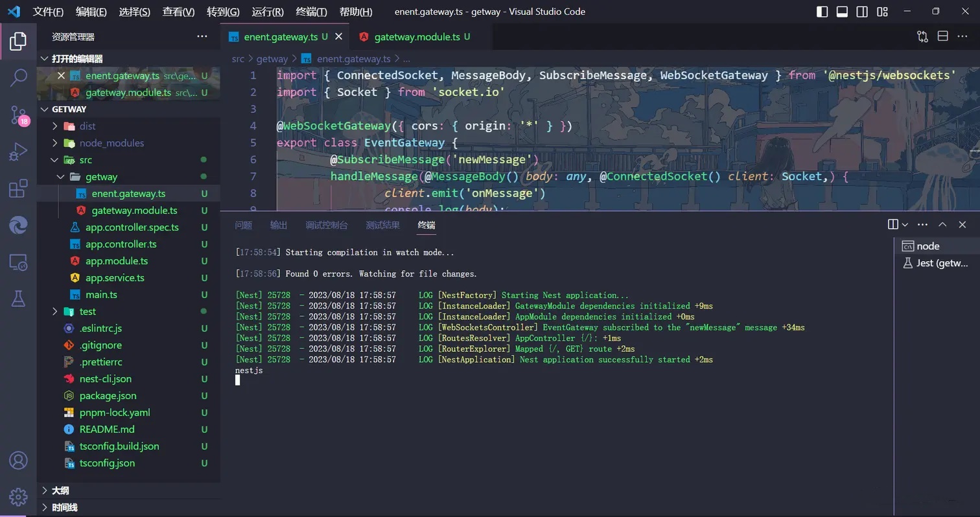Viewport: 980px width, 517px height.
Task: Click the Accounts icon
Action: tap(18, 460)
